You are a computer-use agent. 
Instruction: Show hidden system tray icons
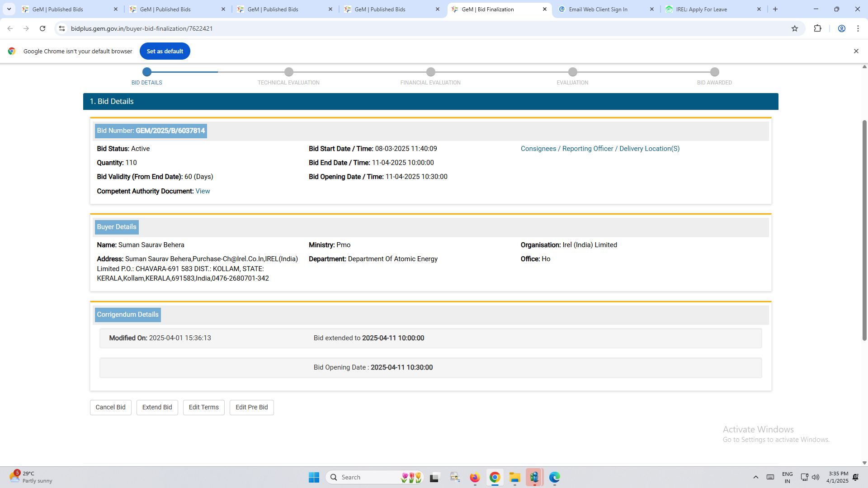(755, 477)
